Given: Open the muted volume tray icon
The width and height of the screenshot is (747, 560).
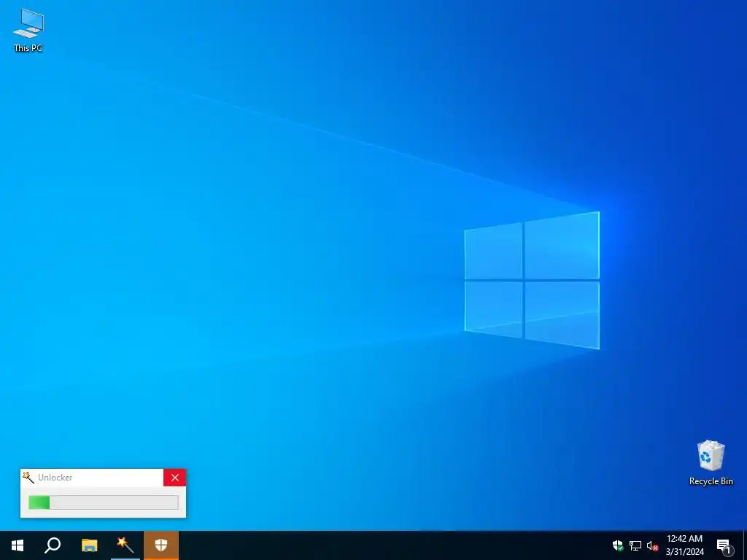Looking at the screenshot, I should [652, 545].
